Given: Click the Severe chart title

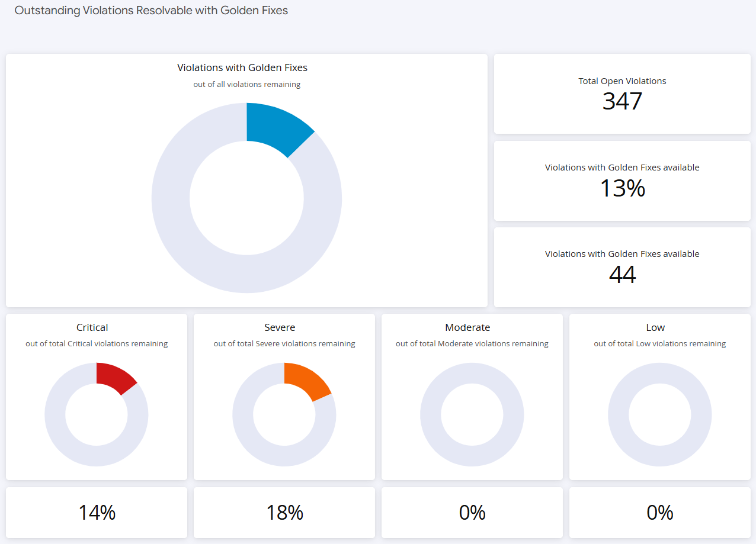Looking at the screenshot, I should click(280, 327).
